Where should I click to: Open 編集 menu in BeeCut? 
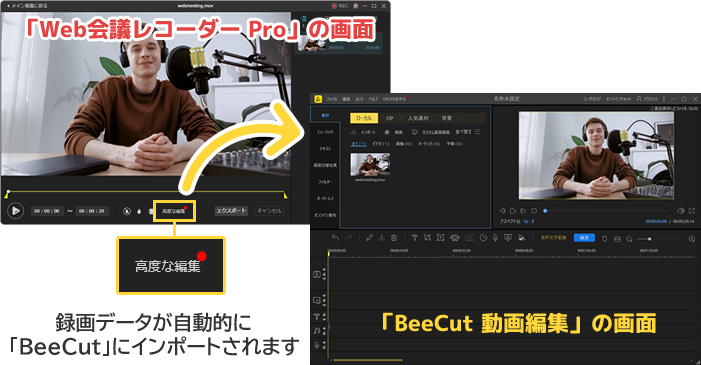pos(346,99)
